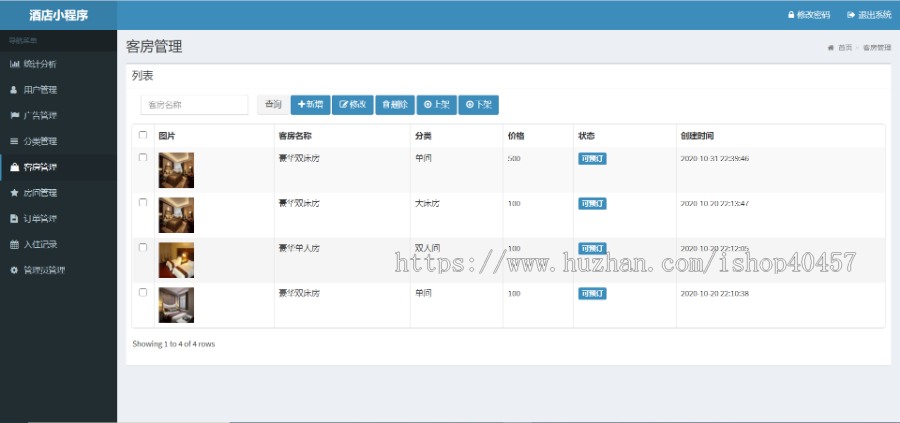Open thumbnail of row created 22:10:38

point(176,305)
